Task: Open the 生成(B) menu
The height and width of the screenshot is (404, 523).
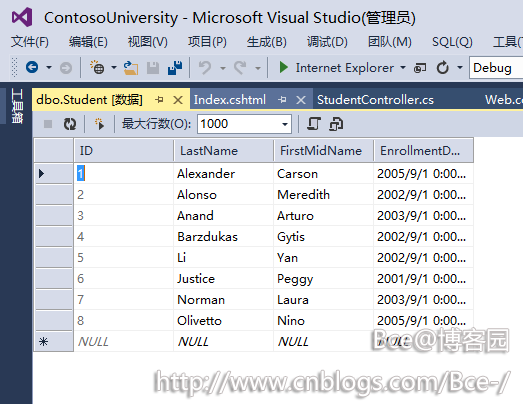Action: point(267,42)
